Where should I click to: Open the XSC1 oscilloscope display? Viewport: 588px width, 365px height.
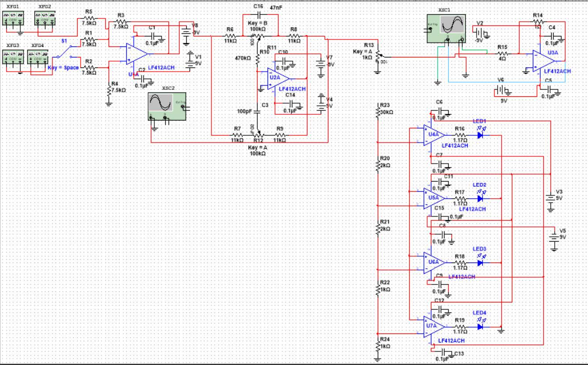(x=446, y=28)
